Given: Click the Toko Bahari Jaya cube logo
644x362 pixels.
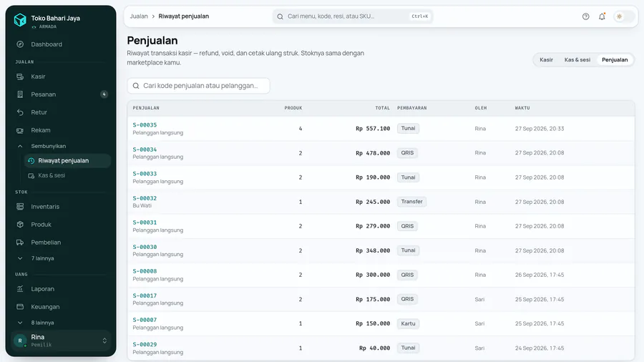Looking at the screenshot, I should coord(20,20).
